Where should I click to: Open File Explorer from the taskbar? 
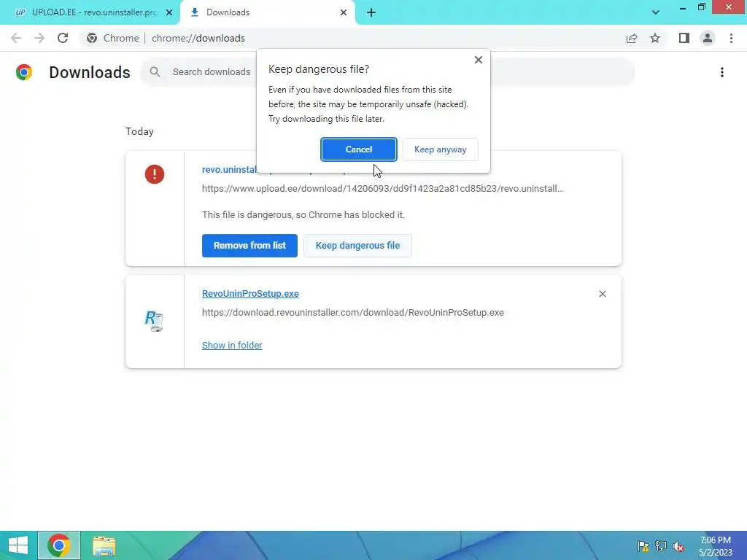point(104,545)
